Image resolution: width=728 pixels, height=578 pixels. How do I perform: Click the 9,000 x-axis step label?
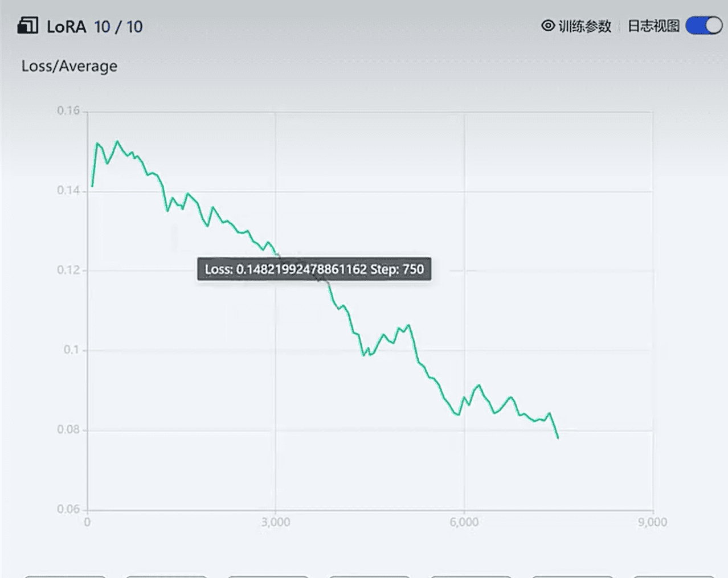coord(652,522)
